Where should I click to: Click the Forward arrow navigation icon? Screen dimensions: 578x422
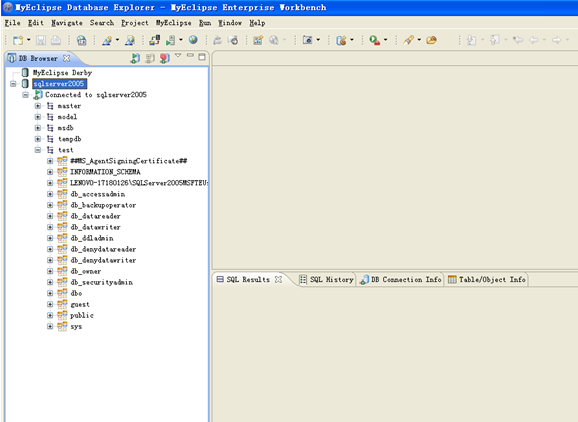[x=557, y=40]
